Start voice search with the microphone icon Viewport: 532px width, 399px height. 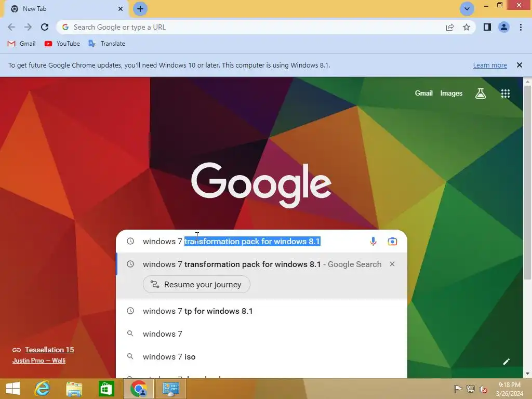coord(373,241)
